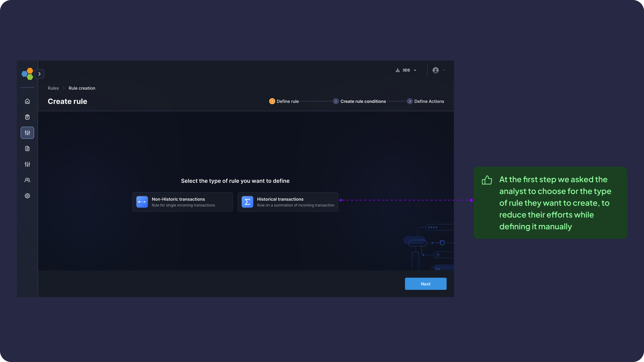Open the Home icon in sidebar
The width and height of the screenshot is (644, 362).
[x=27, y=101]
